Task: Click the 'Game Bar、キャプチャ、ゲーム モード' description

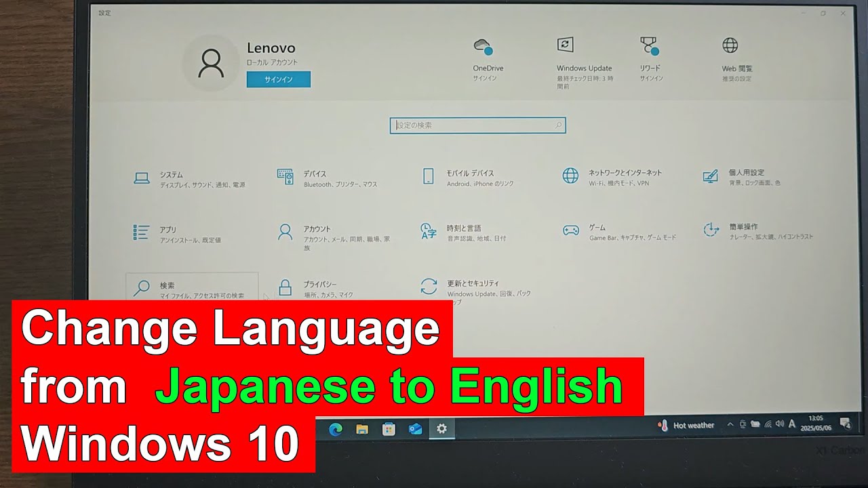Action: (x=633, y=238)
